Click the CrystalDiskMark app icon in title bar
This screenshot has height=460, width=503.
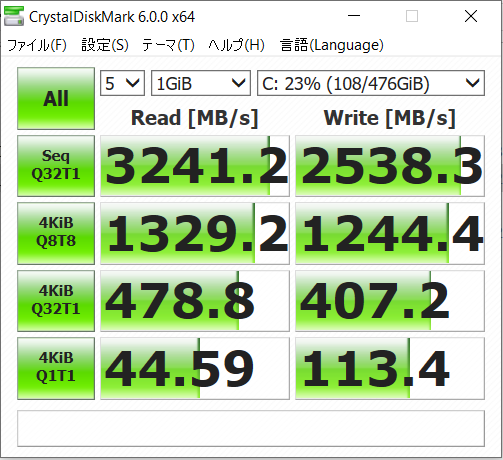tap(14, 16)
